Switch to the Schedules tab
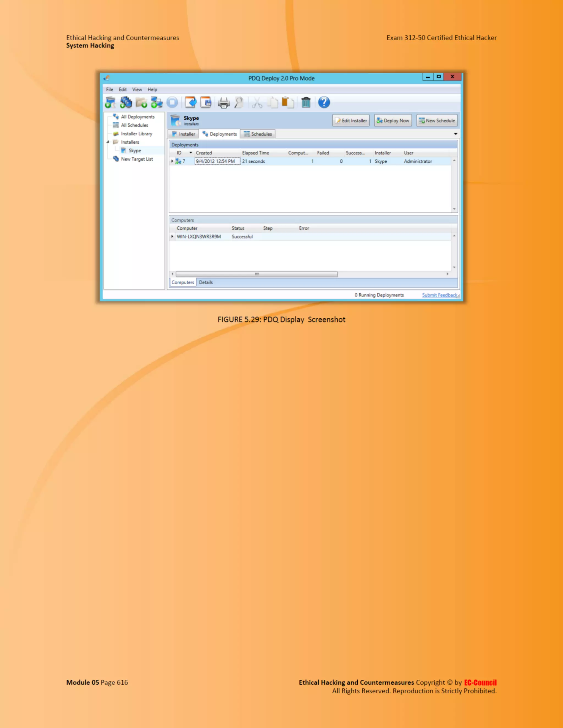563x728 pixels. pyautogui.click(x=258, y=134)
